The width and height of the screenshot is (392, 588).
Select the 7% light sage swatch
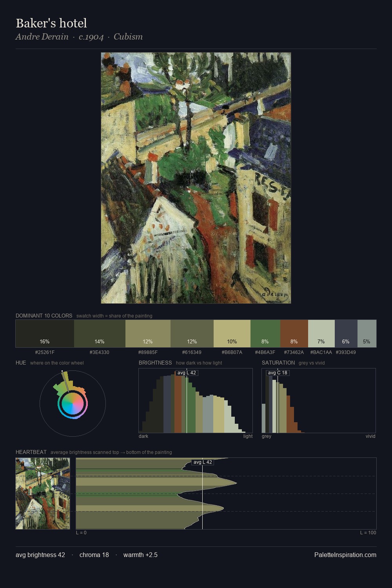[321, 334]
